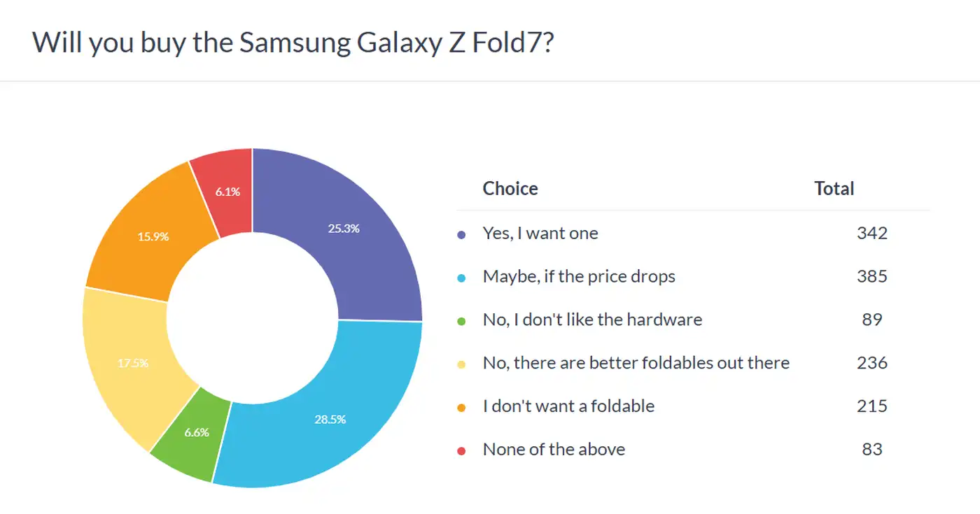Click the 236 total count
Image resolution: width=980 pixels, height=514 pixels.
coord(871,363)
